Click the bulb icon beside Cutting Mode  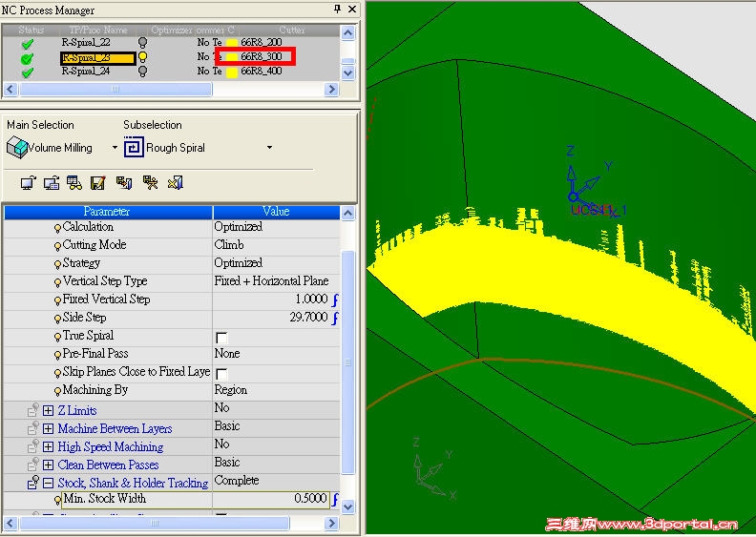57,246
